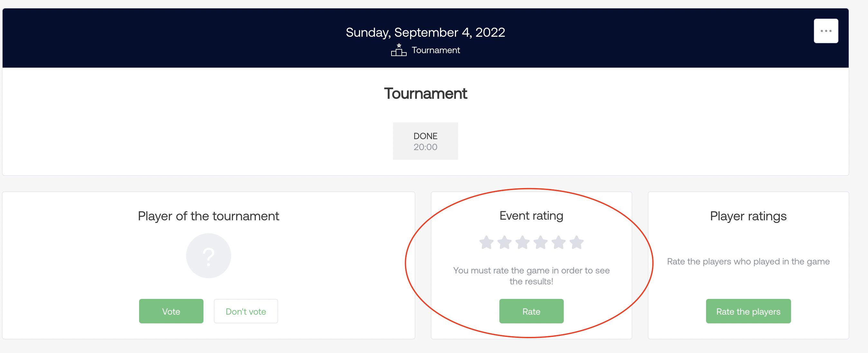Select the fourth event rating star
Image resolution: width=868 pixels, height=353 pixels.
click(541, 243)
